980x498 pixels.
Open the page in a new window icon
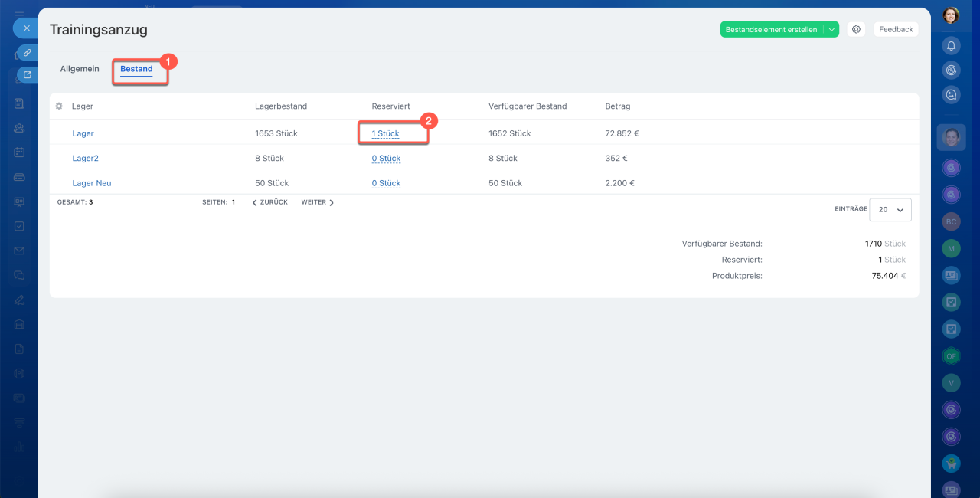point(27,75)
